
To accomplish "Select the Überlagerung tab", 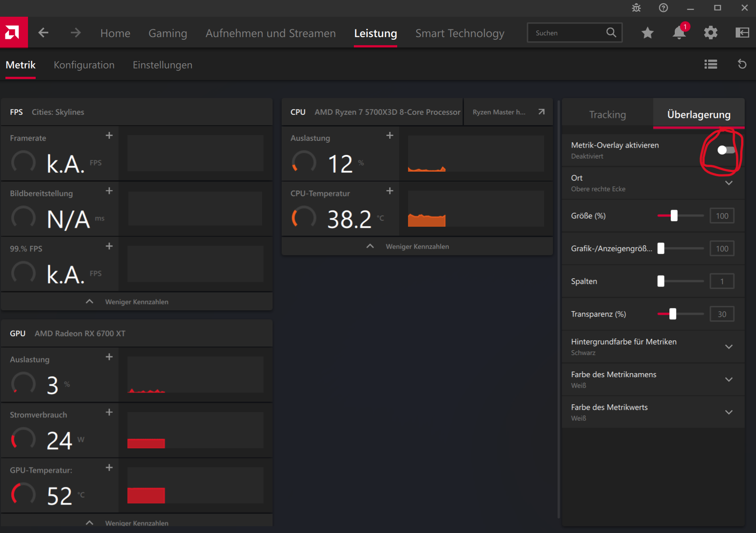I will [699, 114].
